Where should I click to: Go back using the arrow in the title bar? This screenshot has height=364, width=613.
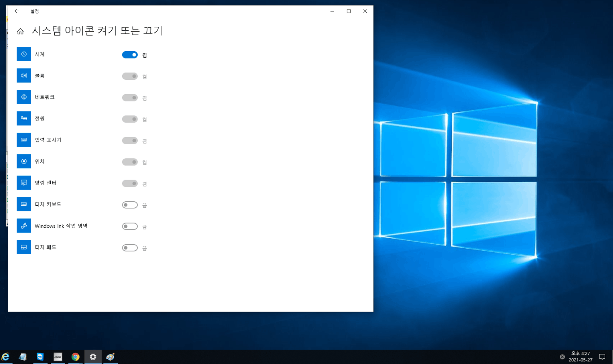(17, 11)
